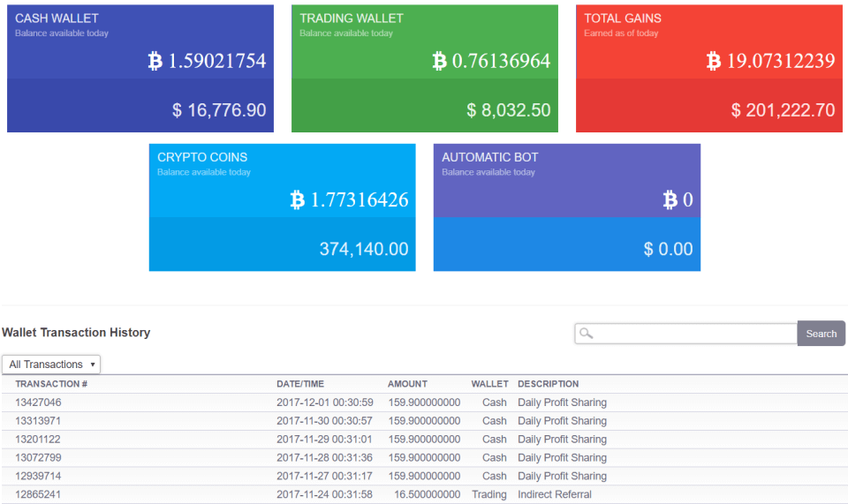
Task: Click the Bitcoin icon in Total Gains card
Action: pos(714,61)
